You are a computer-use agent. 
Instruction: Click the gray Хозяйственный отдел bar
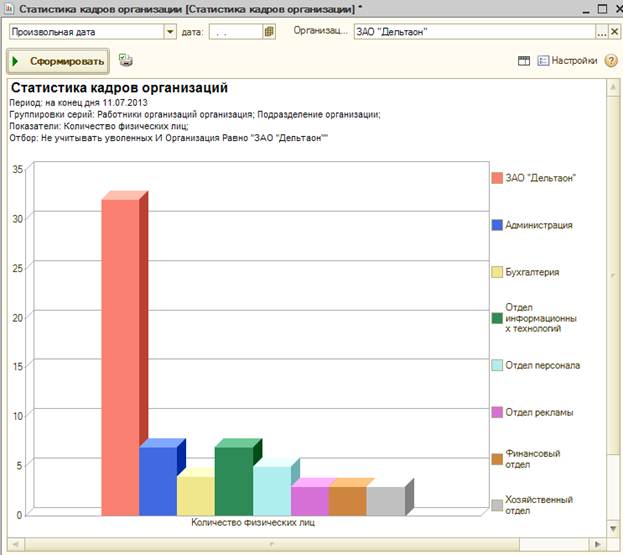coord(385,500)
